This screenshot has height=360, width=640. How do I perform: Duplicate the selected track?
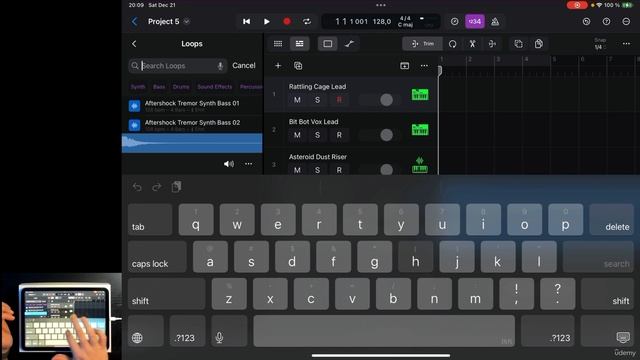tap(298, 66)
